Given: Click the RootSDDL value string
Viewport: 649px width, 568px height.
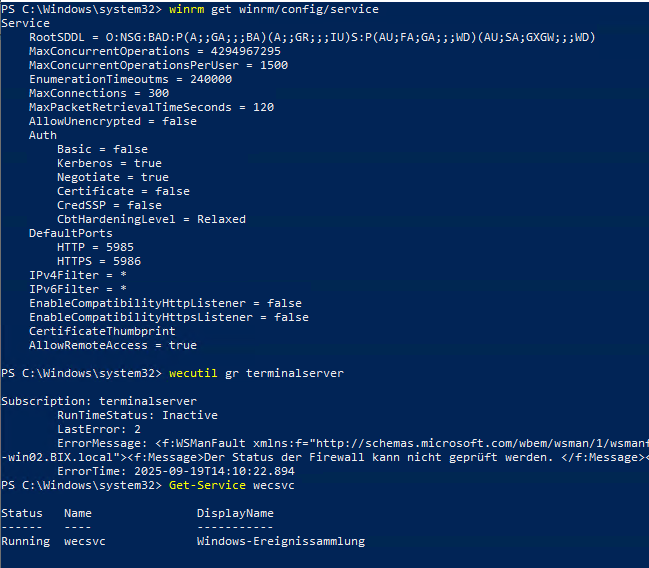Looking at the screenshot, I should (x=350, y=37).
